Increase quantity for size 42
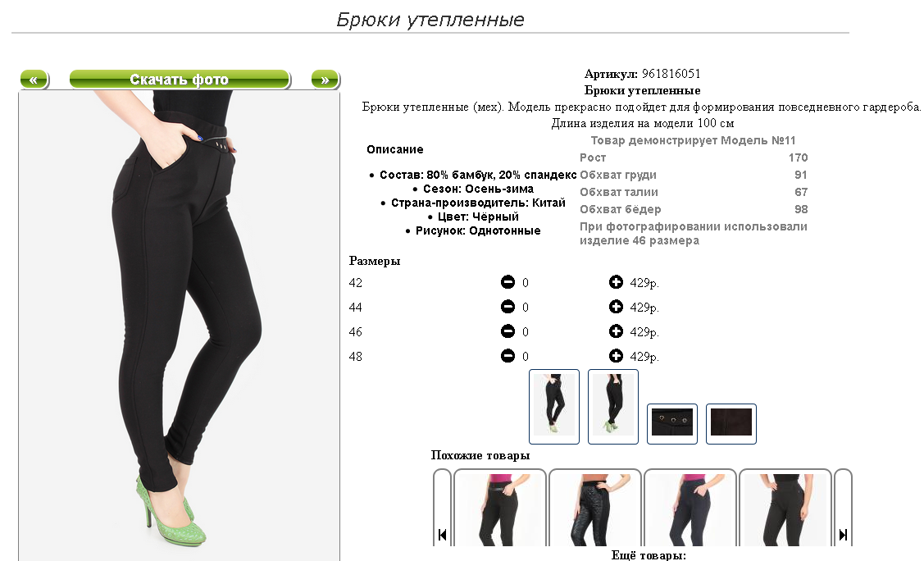 [616, 282]
